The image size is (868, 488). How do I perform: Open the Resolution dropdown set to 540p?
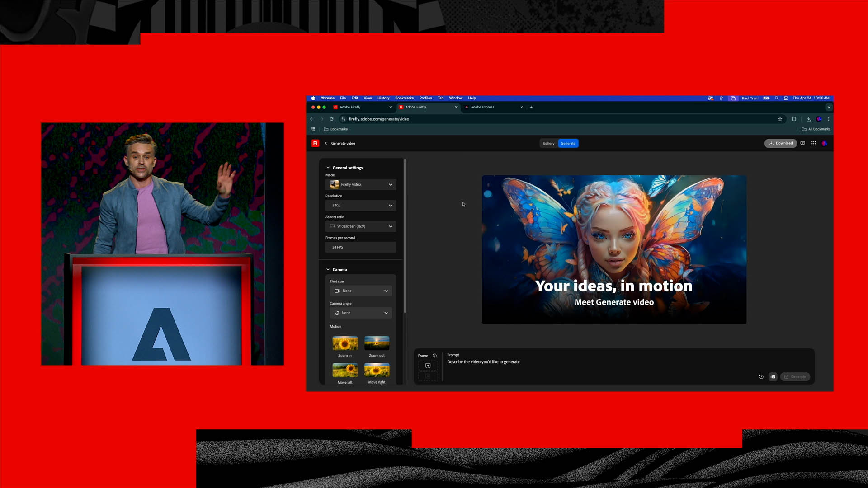pyautogui.click(x=360, y=205)
